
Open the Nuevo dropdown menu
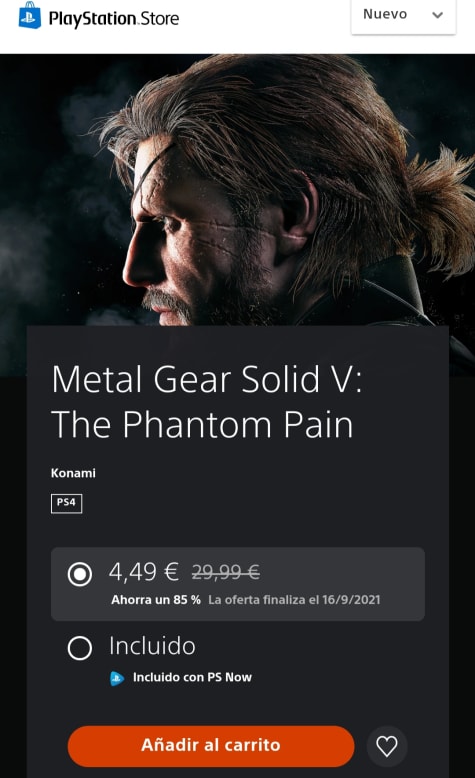pyautogui.click(x=403, y=16)
